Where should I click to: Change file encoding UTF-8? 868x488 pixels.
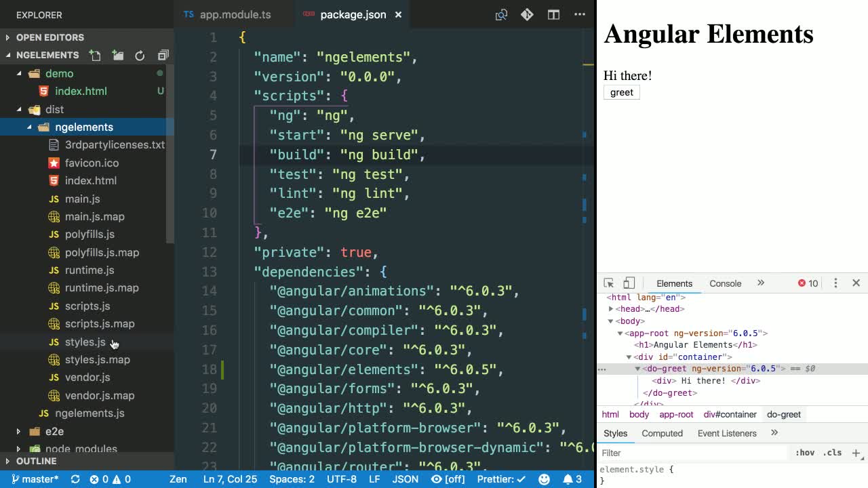[342, 479]
